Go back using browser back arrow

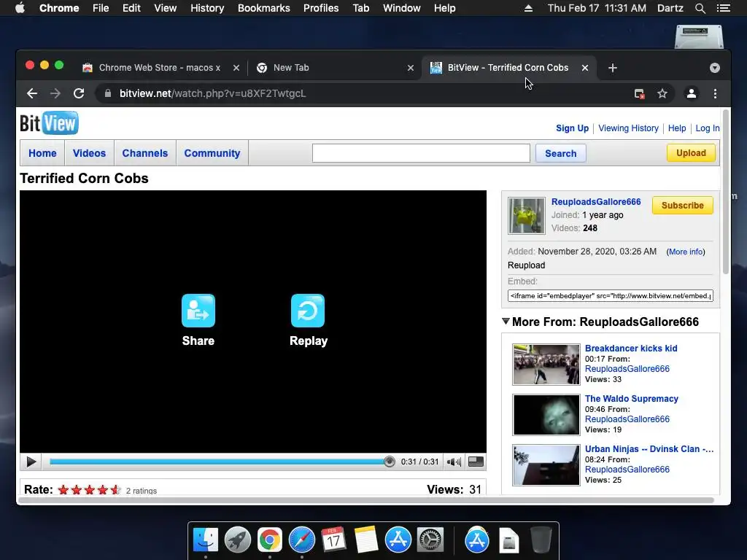32,94
